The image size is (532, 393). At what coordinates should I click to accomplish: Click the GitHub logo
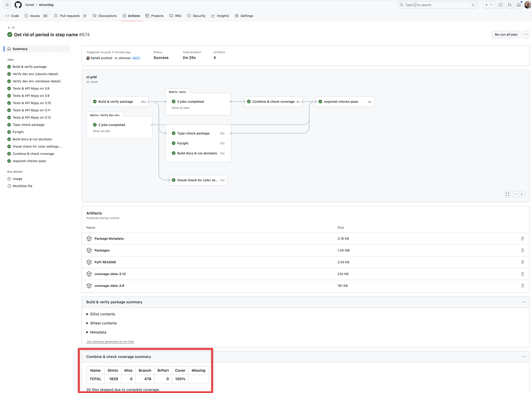click(x=18, y=5)
